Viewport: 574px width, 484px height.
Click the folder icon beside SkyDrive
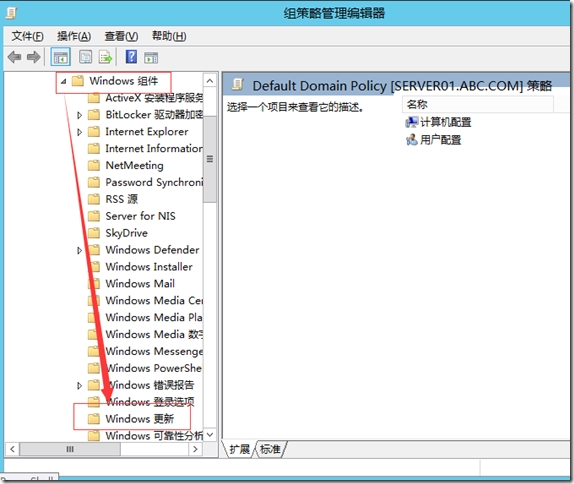coord(94,233)
